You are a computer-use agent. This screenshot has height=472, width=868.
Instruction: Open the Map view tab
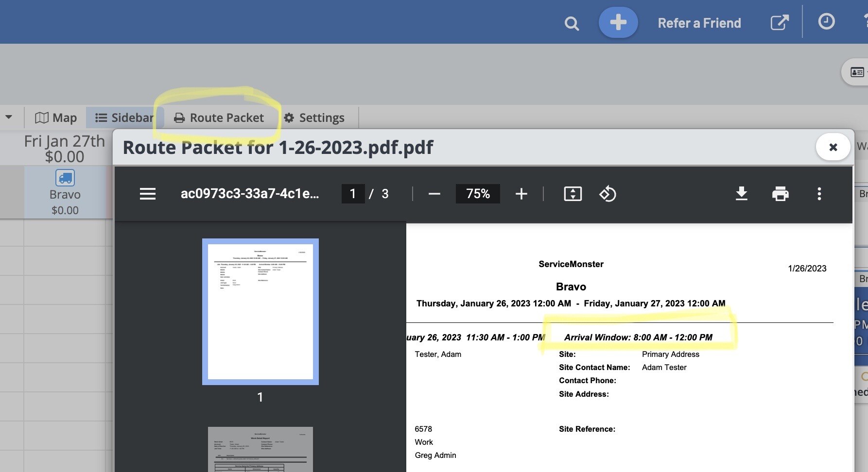pos(56,118)
